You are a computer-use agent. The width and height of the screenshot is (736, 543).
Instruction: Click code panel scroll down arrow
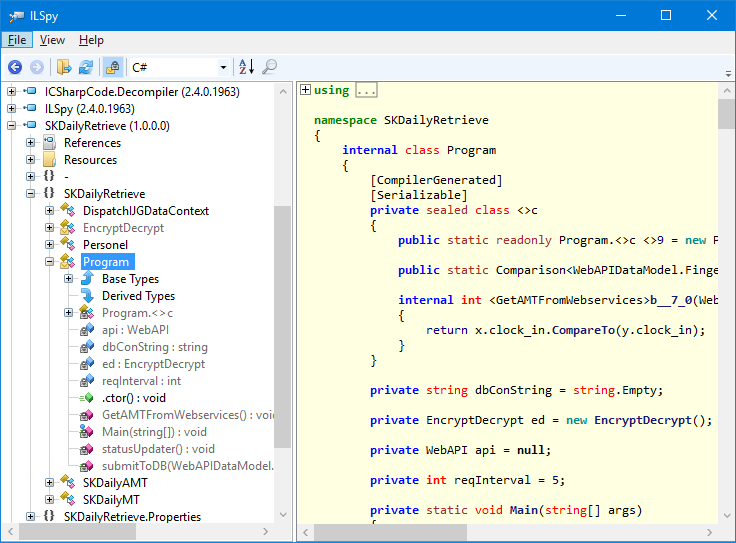pos(727,516)
